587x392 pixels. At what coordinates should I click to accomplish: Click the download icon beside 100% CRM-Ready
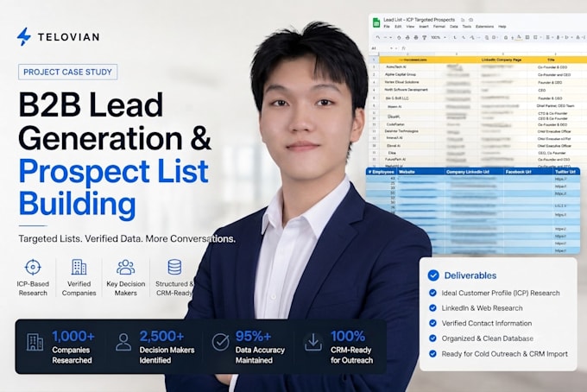pyautogui.click(x=313, y=342)
